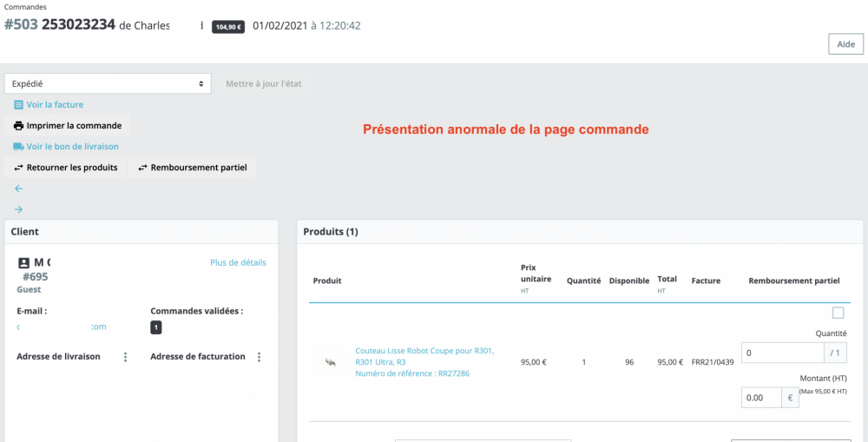This screenshot has height=442, width=868.
Task: Tick the Remboursement partiel checkbox
Action: (x=838, y=313)
